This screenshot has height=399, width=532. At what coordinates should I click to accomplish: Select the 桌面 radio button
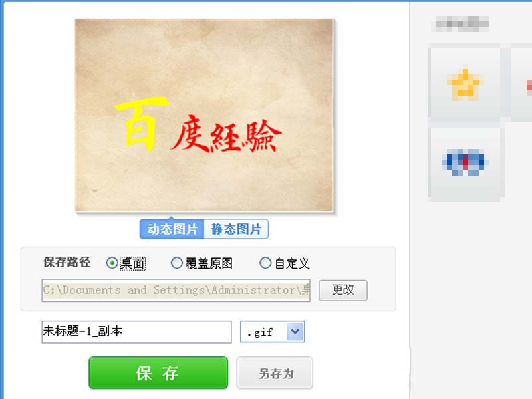tap(112, 263)
